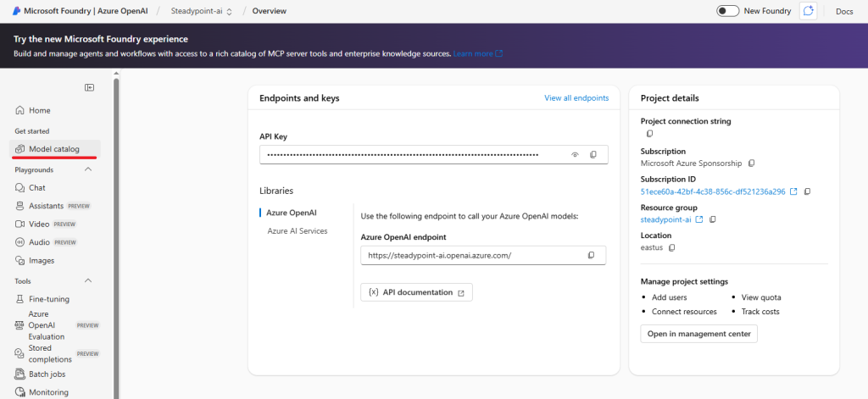
Task: Click Open in management center button
Action: coord(698,334)
